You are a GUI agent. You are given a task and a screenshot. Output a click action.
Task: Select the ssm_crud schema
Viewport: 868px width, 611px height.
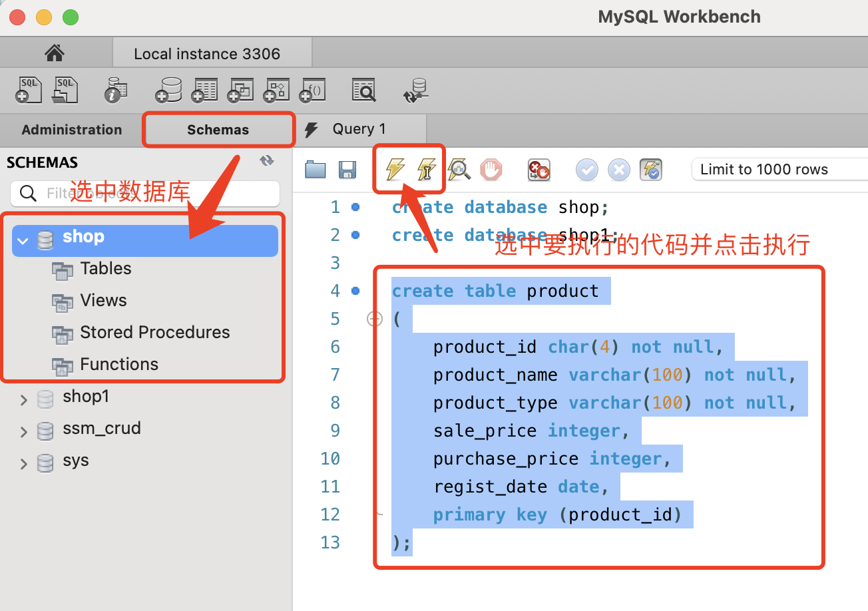coord(102,428)
